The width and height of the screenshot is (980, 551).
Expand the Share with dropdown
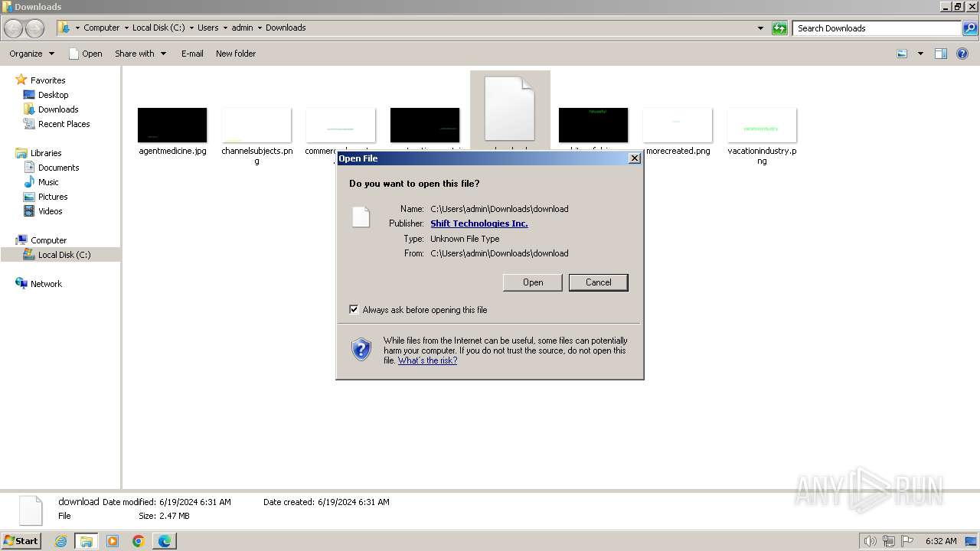coord(141,54)
